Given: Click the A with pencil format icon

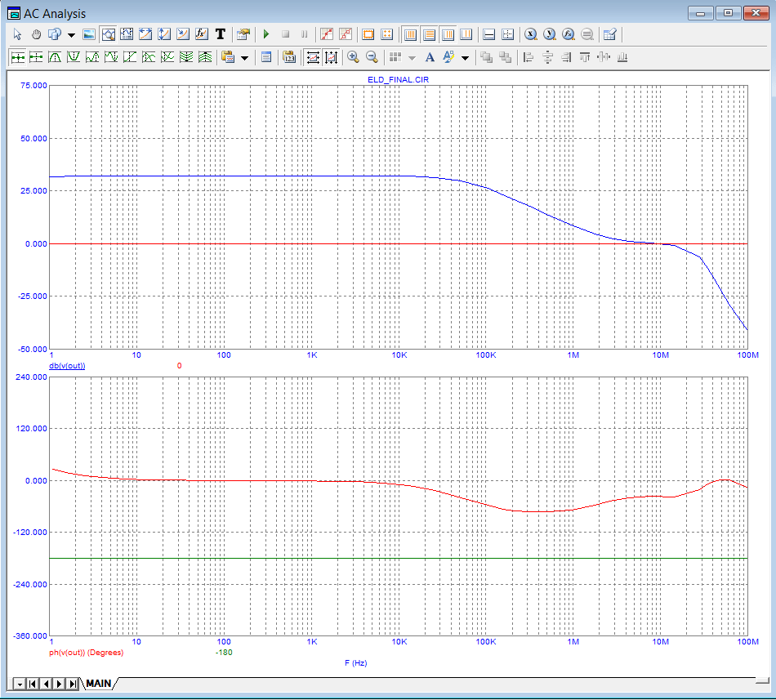Looking at the screenshot, I should pos(448,57).
